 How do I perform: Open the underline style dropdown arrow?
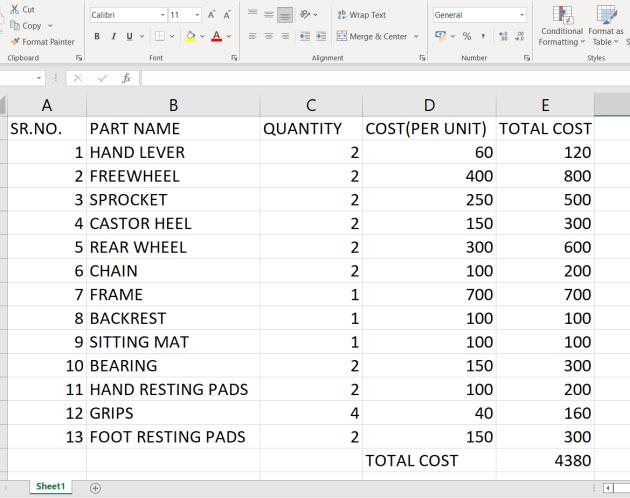pos(142,37)
